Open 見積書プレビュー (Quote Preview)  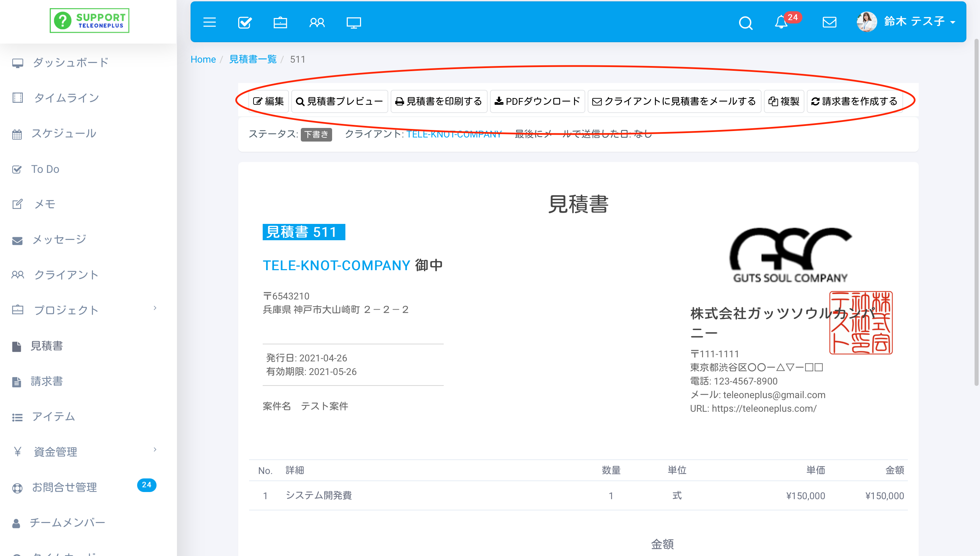pyautogui.click(x=339, y=101)
